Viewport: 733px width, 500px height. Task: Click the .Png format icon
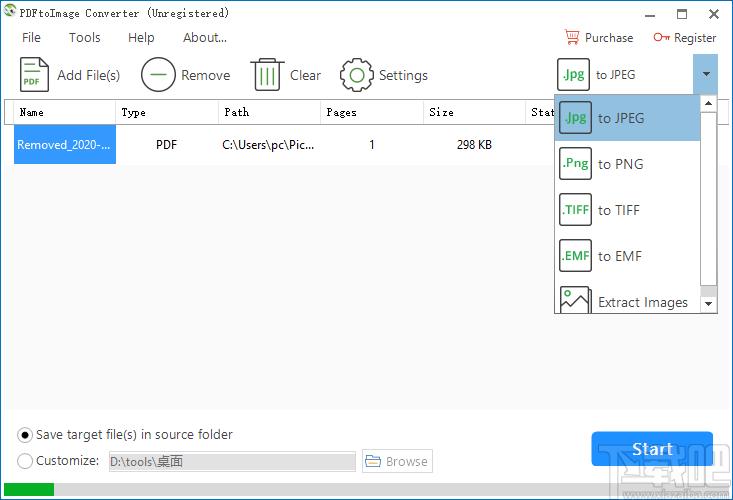coord(575,164)
